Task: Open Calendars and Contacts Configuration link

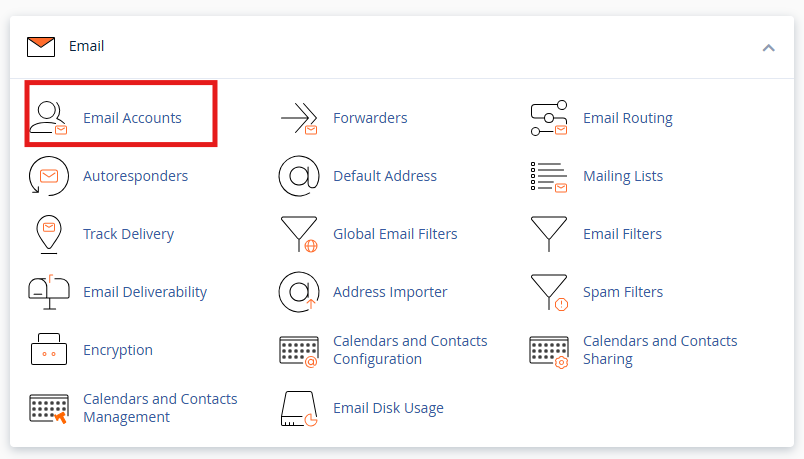Action: pyautogui.click(x=410, y=350)
